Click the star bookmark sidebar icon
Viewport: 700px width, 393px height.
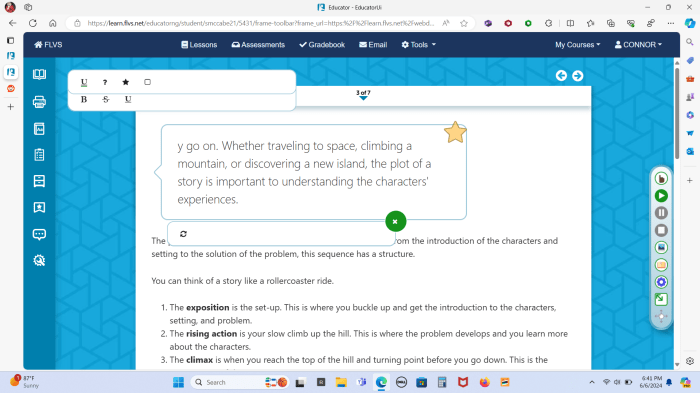(39, 207)
